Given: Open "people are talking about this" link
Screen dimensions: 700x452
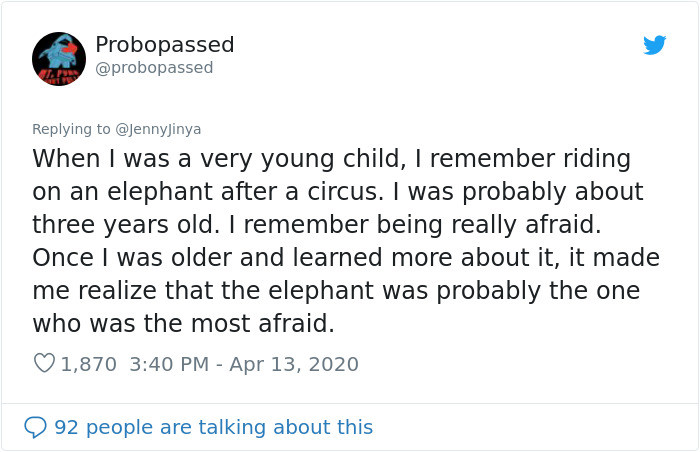Looking at the screenshot, I should [229, 427].
